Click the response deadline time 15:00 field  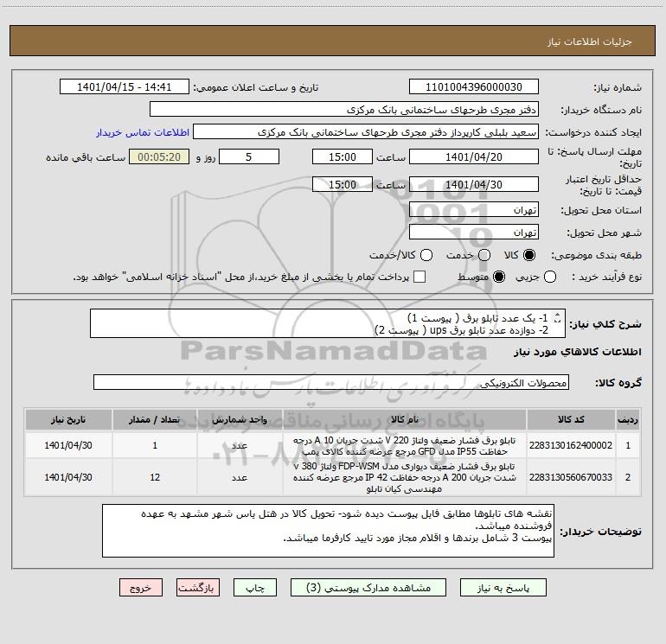343,156
